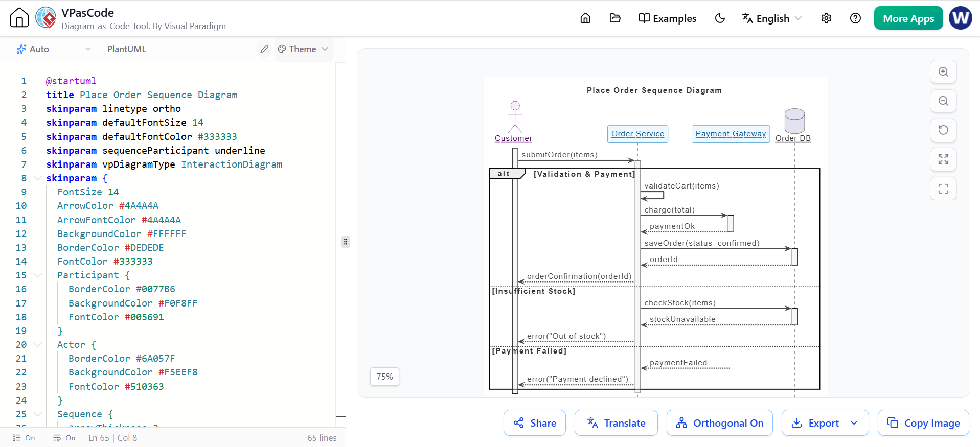The width and height of the screenshot is (980, 447).
Task: Click the pencil edit icon
Action: click(x=264, y=49)
